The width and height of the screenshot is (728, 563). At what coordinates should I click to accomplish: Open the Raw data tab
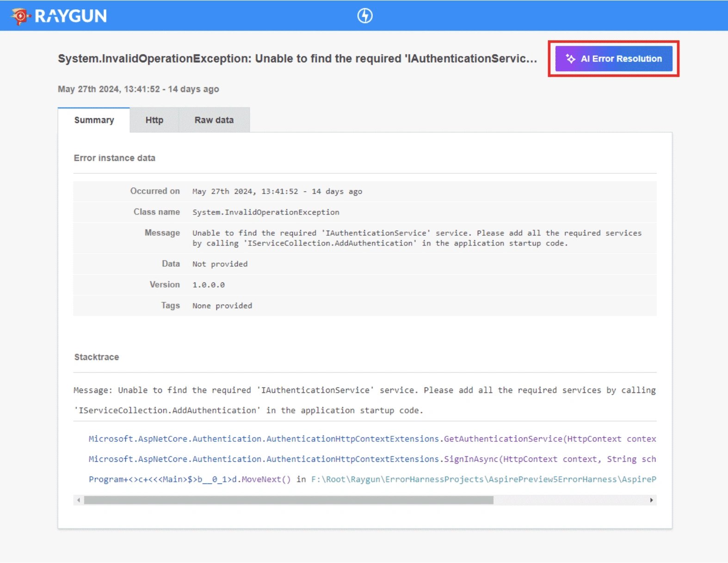point(214,120)
